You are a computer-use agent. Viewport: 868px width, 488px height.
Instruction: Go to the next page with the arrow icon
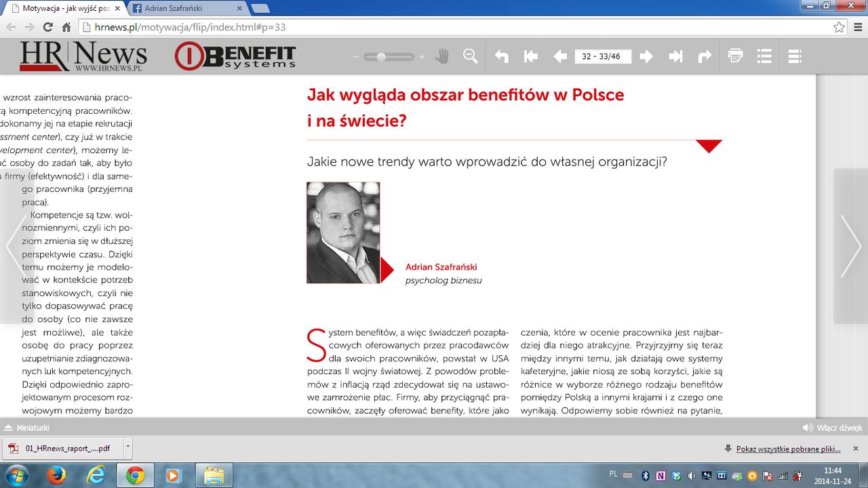[x=646, y=56]
